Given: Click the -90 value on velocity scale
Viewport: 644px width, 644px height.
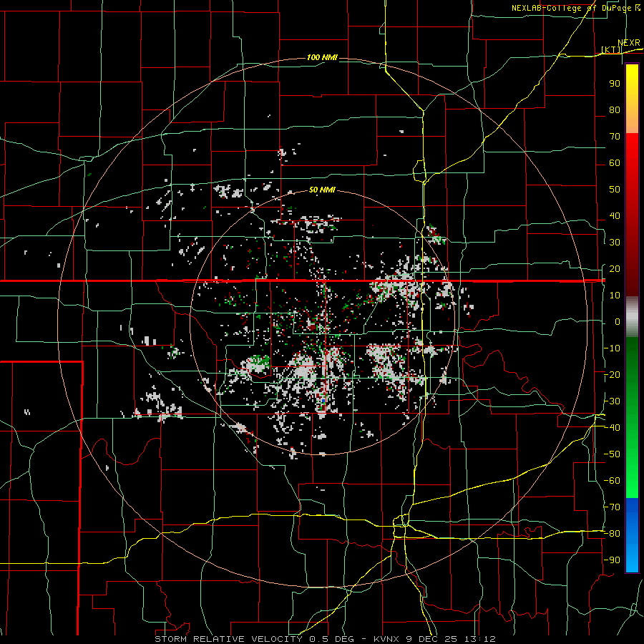Looking at the screenshot, I should [612, 560].
